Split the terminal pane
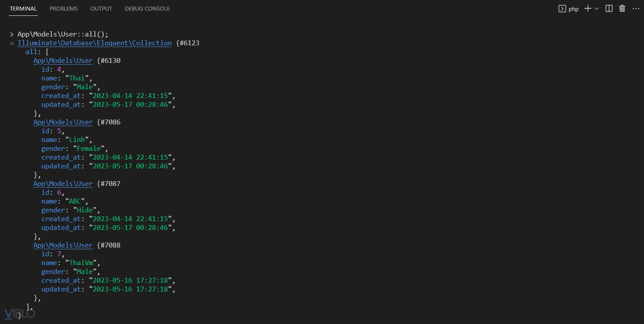Viewport: 644px width, 324px height. tap(609, 9)
